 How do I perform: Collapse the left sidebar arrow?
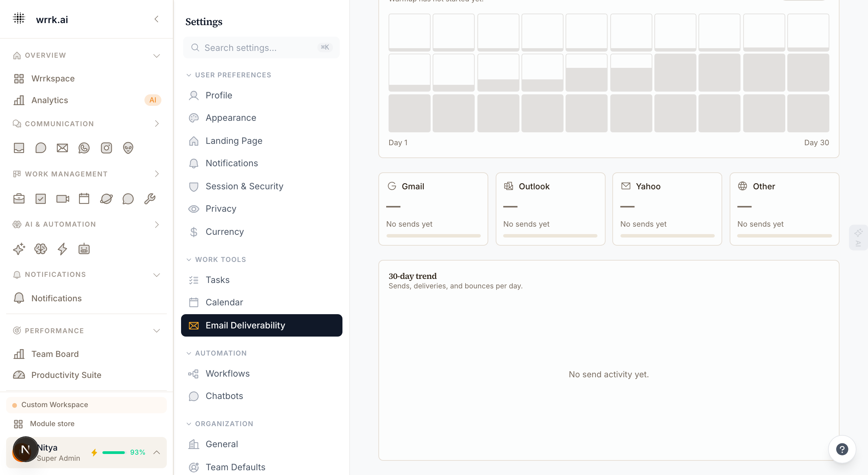[156, 19]
